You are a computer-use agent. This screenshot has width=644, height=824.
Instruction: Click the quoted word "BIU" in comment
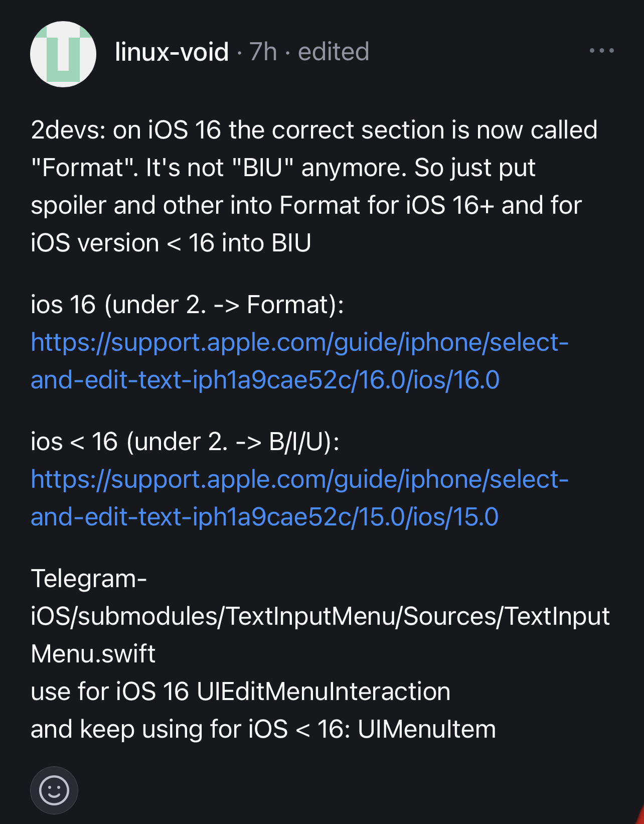click(263, 168)
